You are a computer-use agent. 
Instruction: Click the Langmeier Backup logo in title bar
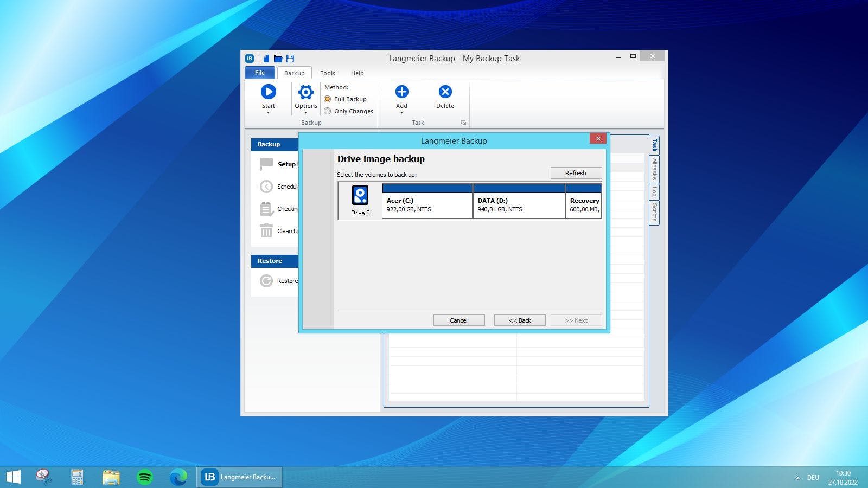click(x=250, y=59)
